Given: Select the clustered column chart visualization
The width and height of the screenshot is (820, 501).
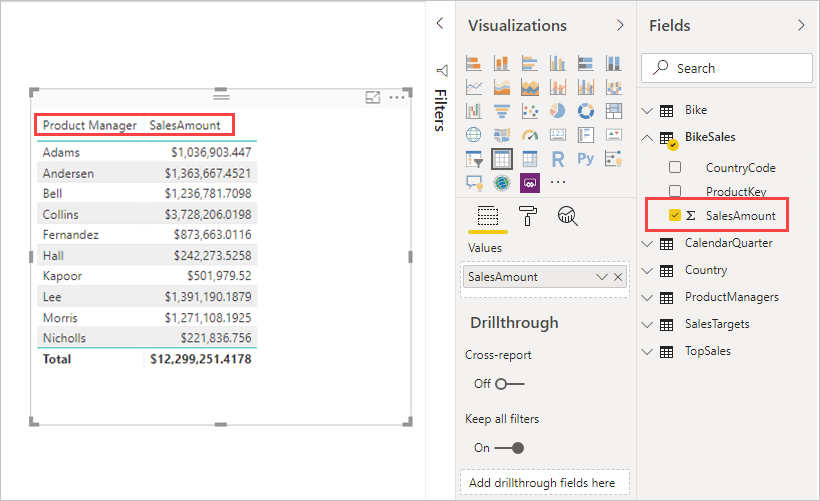Looking at the screenshot, I should 557,63.
